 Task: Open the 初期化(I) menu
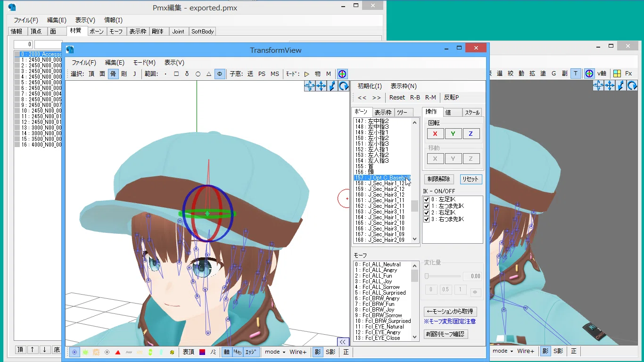click(370, 86)
